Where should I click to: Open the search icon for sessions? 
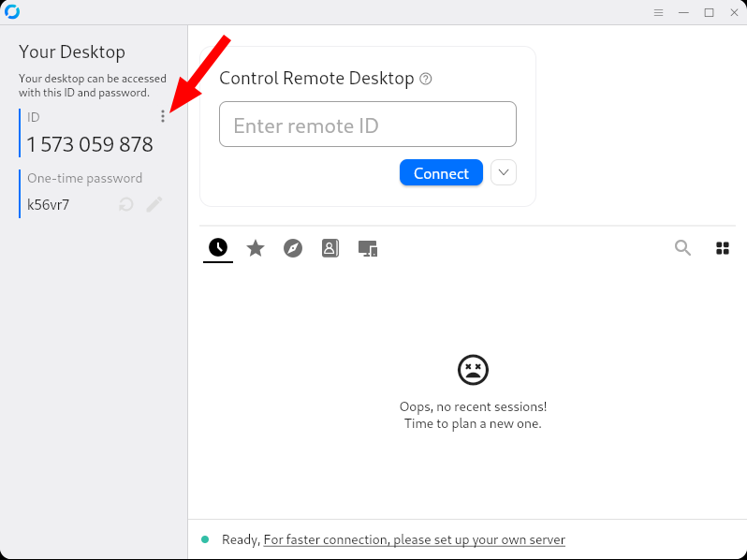point(682,248)
